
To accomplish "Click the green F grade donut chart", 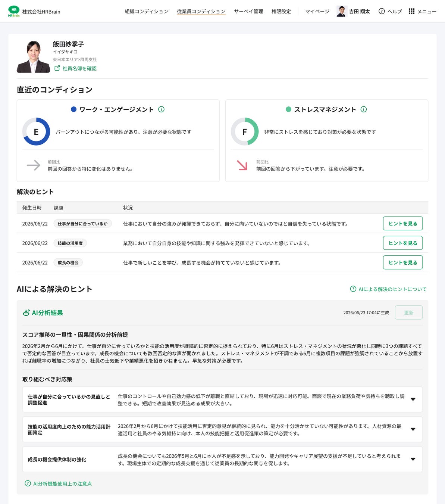I will pos(245,132).
